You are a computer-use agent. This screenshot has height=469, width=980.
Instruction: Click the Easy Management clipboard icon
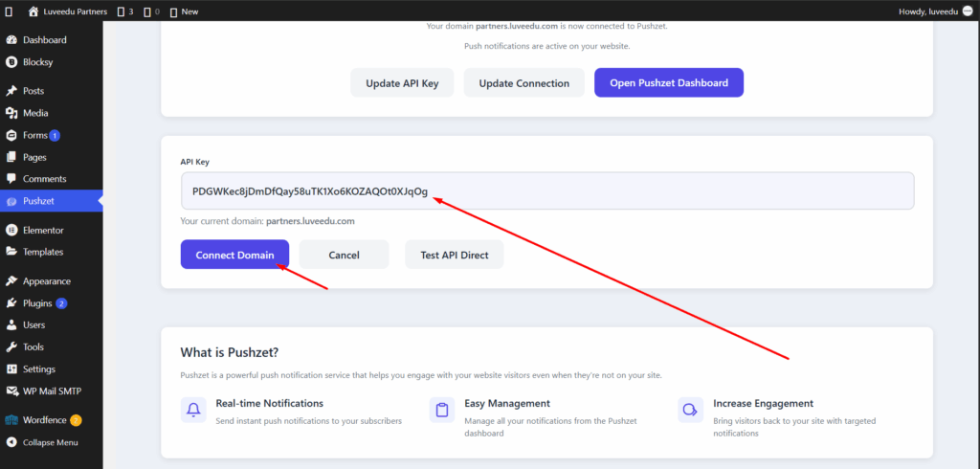point(442,411)
